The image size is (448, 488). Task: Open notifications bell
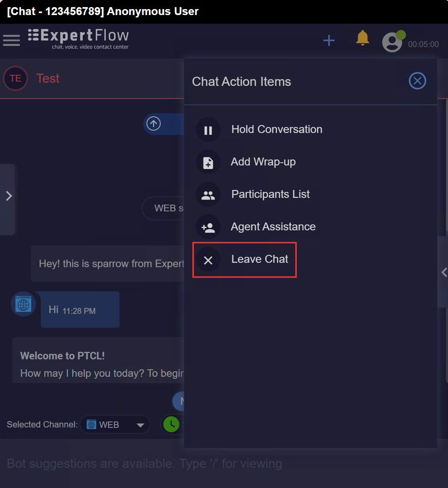363,38
